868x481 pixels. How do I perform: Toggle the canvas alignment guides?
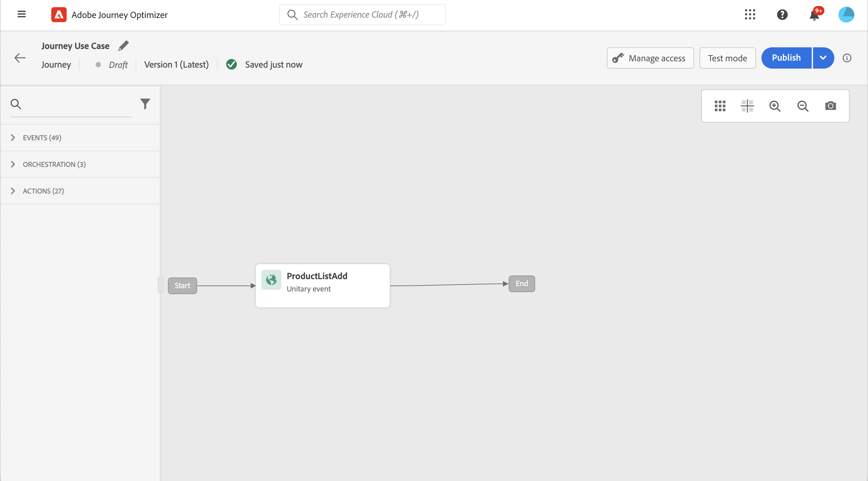point(747,106)
